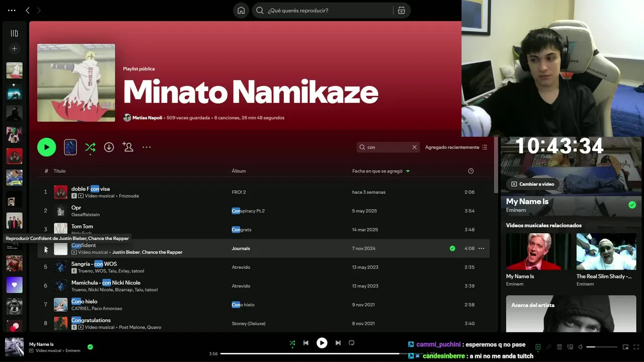Toggle shuffle in the player controls

(x=292, y=343)
